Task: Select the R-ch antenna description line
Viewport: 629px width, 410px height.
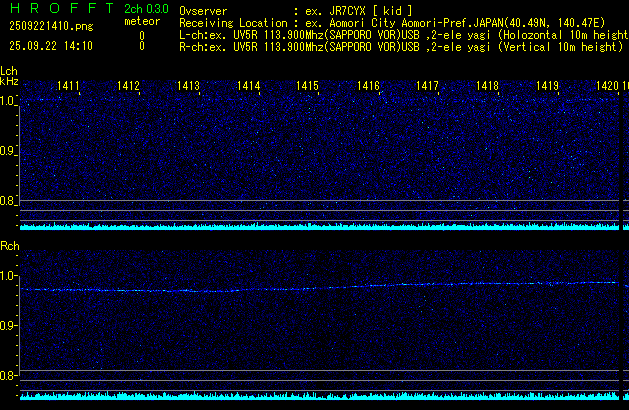Action: pos(398,46)
